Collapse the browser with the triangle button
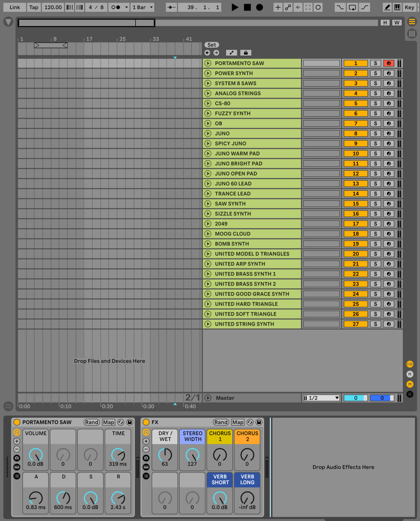This screenshot has height=521, width=420. click(x=8, y=22)
